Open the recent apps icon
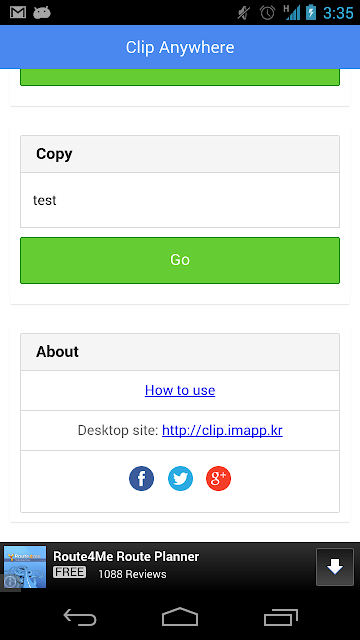The image size is (360, 640). point(280,617)
